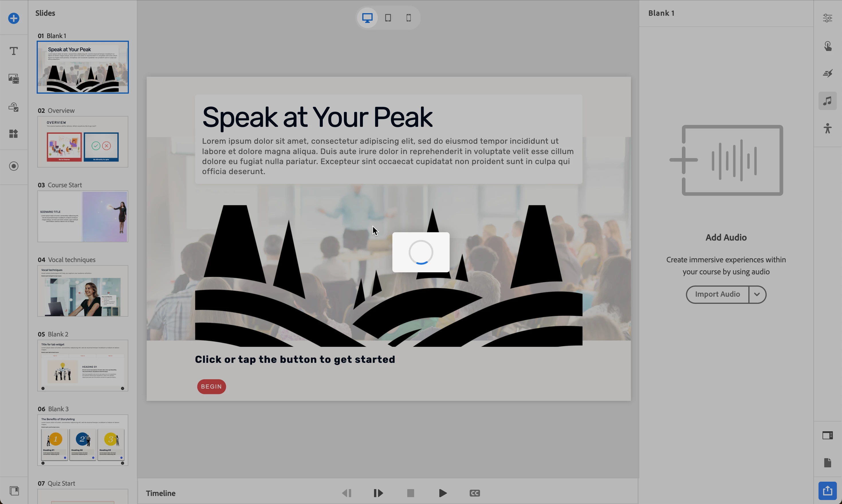Toggle the Audio panel music note tab
The image size is (842, 504).
827,101
